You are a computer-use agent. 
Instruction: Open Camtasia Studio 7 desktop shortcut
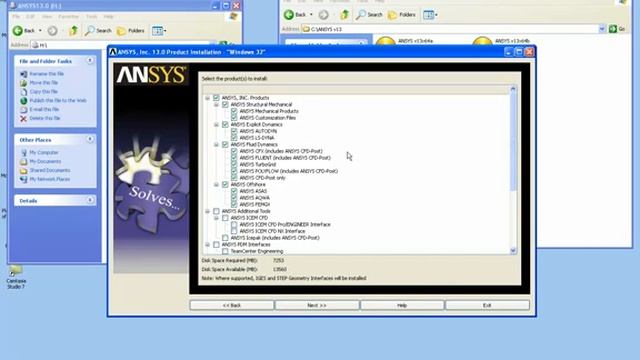tap(16, 277)
